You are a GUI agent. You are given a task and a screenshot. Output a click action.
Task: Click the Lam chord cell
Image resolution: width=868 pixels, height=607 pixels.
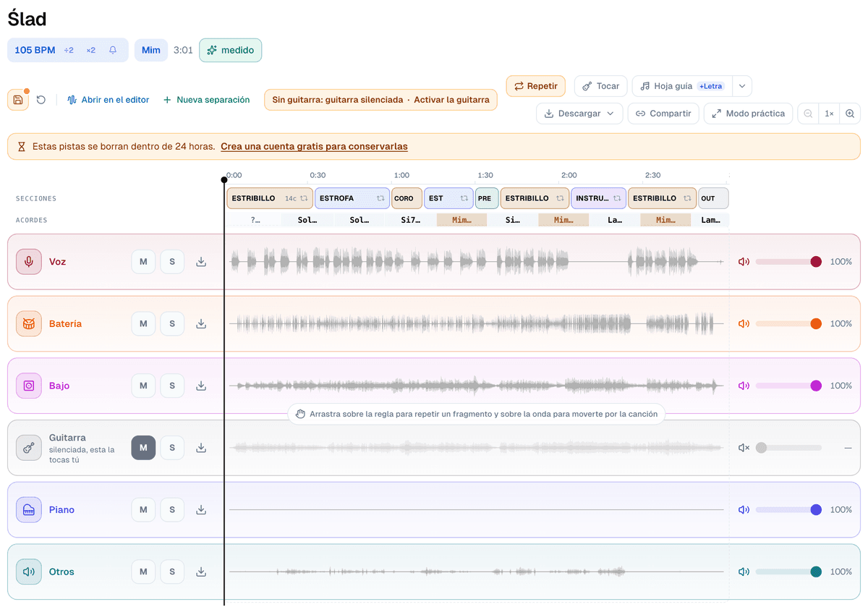(x=710, y=220)
